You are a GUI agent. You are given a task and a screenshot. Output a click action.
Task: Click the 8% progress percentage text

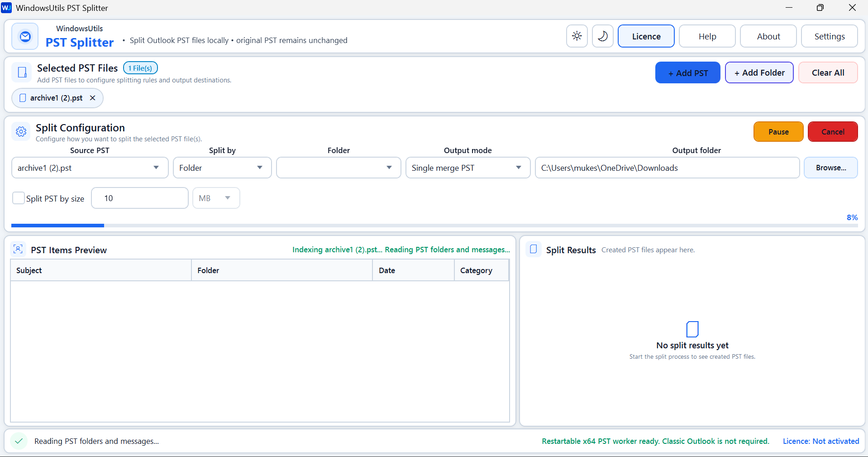pos(852,217)
